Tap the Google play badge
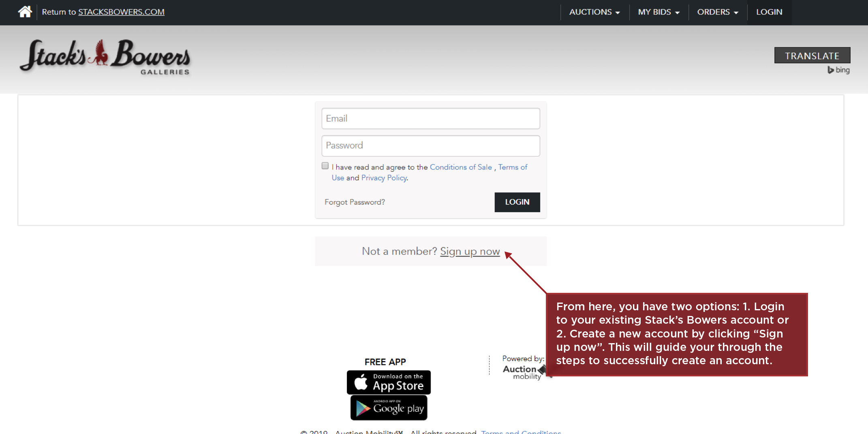This screenshot has height=434, width=868. (389, 408)
